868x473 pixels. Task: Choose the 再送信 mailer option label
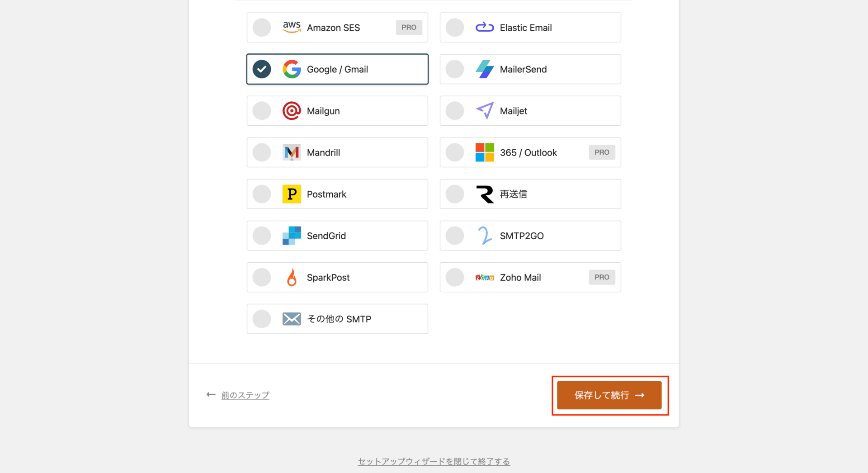(x=513, y=194)
